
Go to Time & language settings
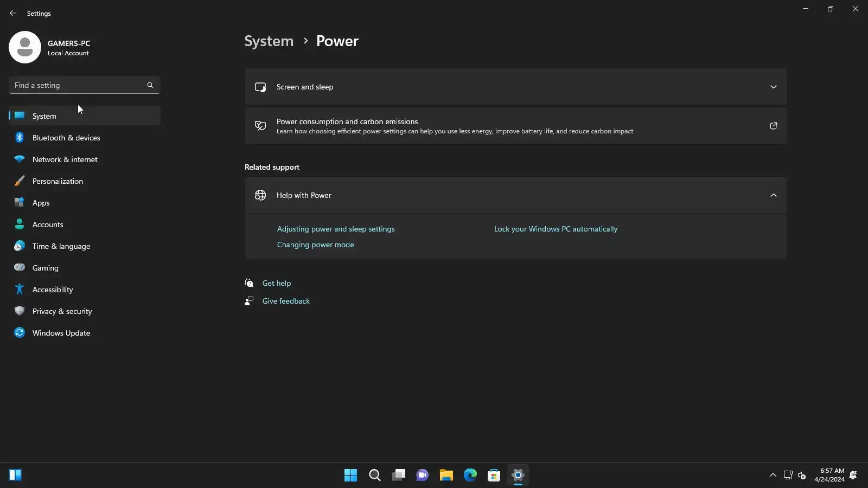tap(85, 246)
